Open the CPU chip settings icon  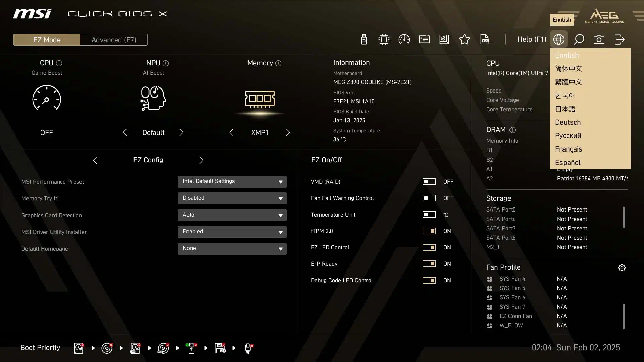(384, 39)
